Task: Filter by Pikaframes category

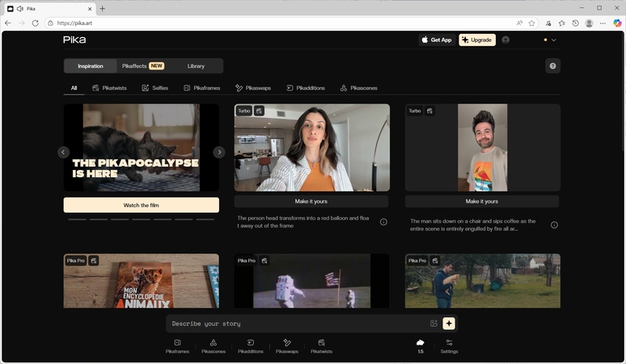Action: coord(201,88)
